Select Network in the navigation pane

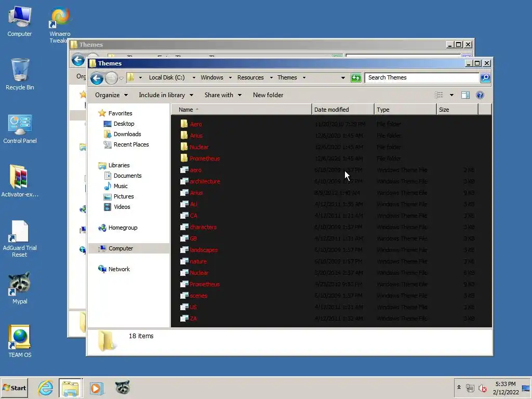(x=114, y=269)
